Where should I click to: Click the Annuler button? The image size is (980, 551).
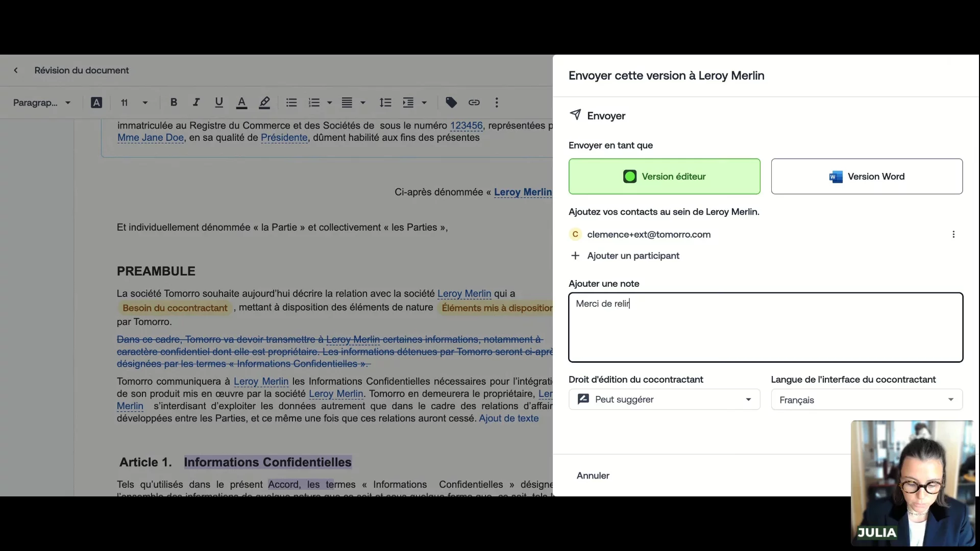pyautogui.click(x=593, y=475)
